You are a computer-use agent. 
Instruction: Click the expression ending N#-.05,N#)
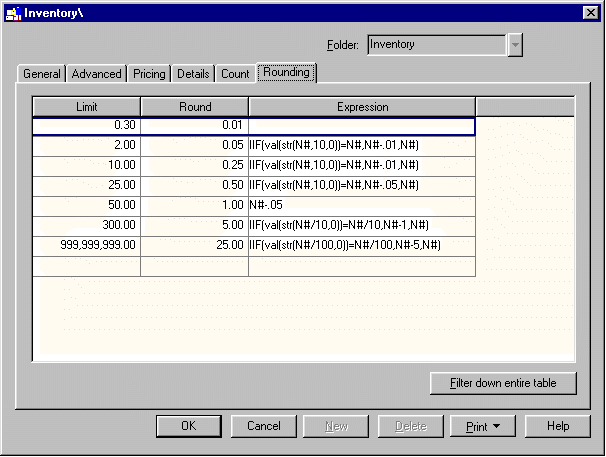point(362,186)
